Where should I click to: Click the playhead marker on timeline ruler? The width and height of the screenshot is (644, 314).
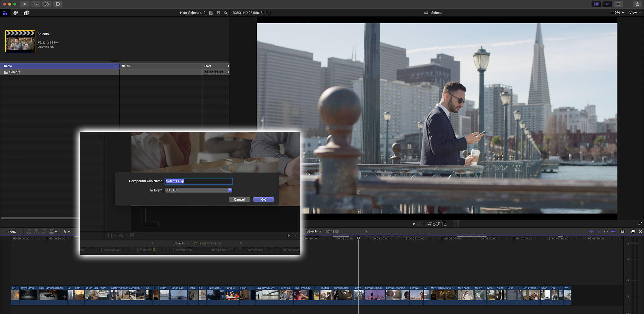(x=358, y=238)
